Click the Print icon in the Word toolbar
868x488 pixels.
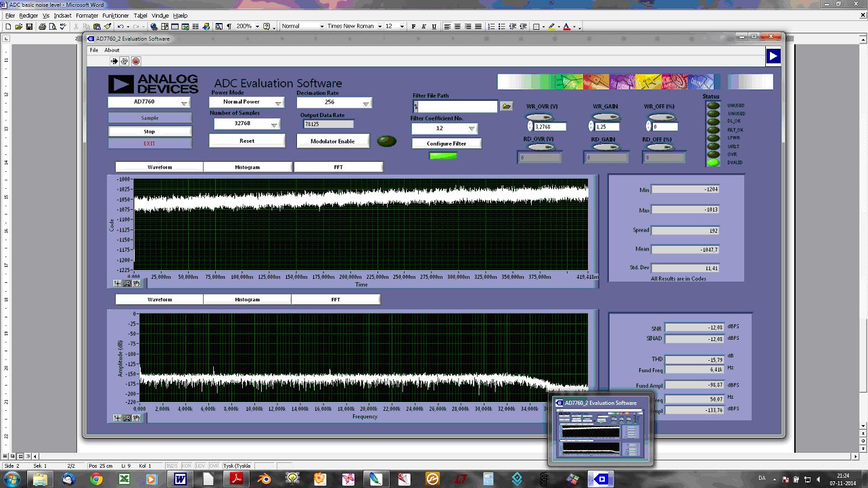42,26
